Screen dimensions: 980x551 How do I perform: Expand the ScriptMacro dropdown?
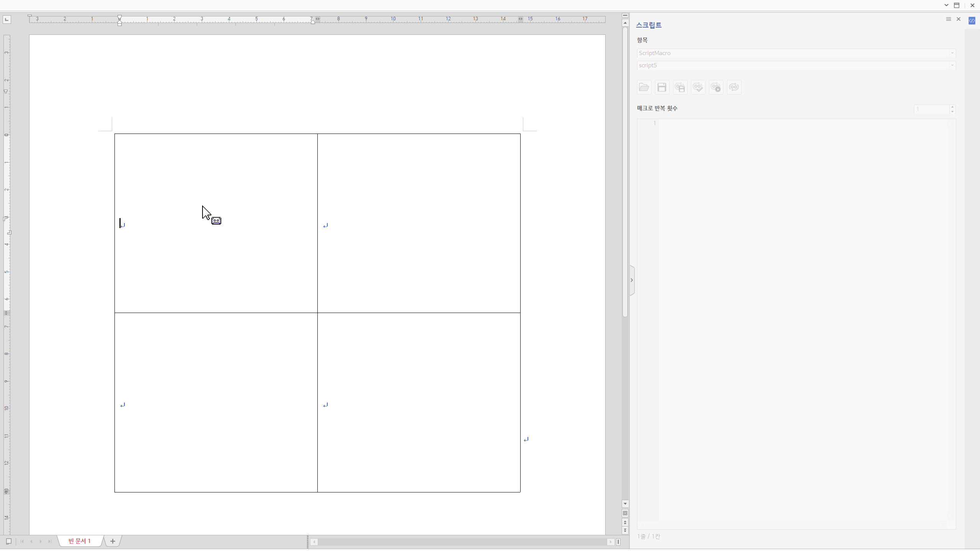pyautogui.click(x=952, y=53)
